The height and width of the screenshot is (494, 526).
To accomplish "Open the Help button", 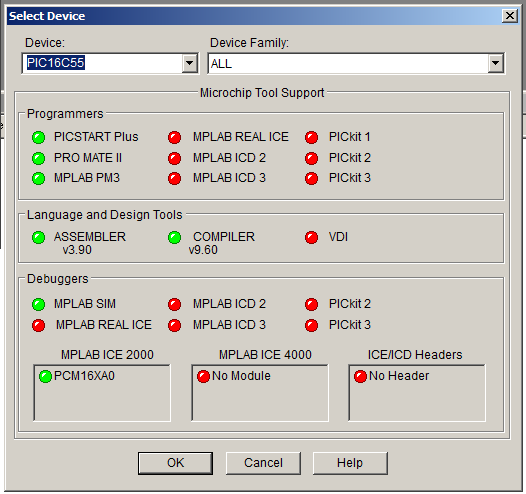I will [x=350, y=463].
